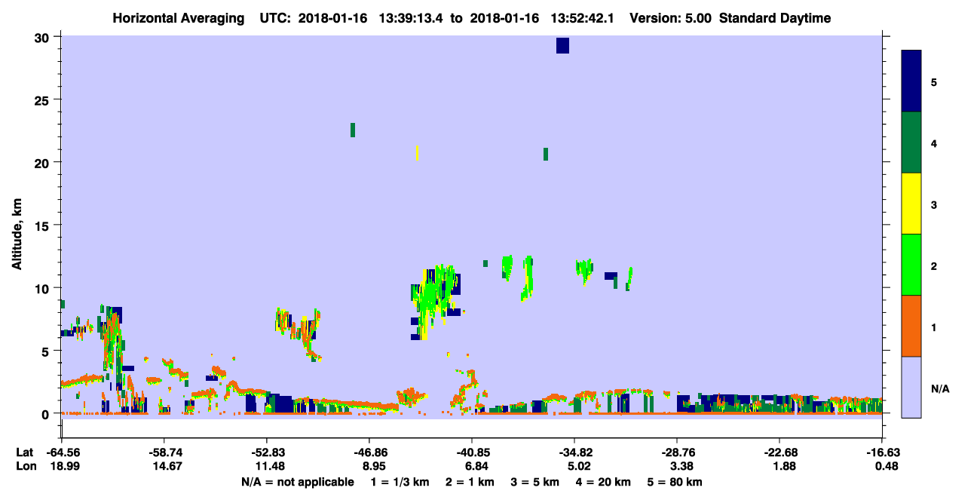Viewport: 980px width, 503px height.
Task: Click the dark blue block near 29 km altitude
Action: [x=562, y=45]
